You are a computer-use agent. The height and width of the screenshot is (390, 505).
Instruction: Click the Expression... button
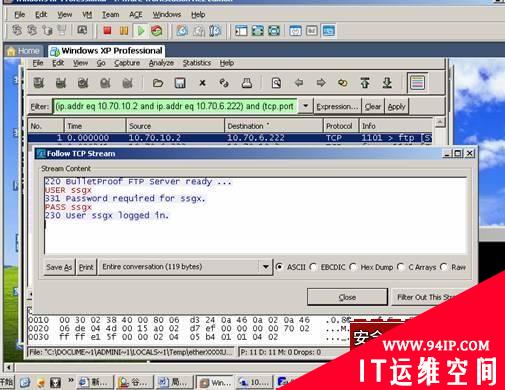pos(337,107)
